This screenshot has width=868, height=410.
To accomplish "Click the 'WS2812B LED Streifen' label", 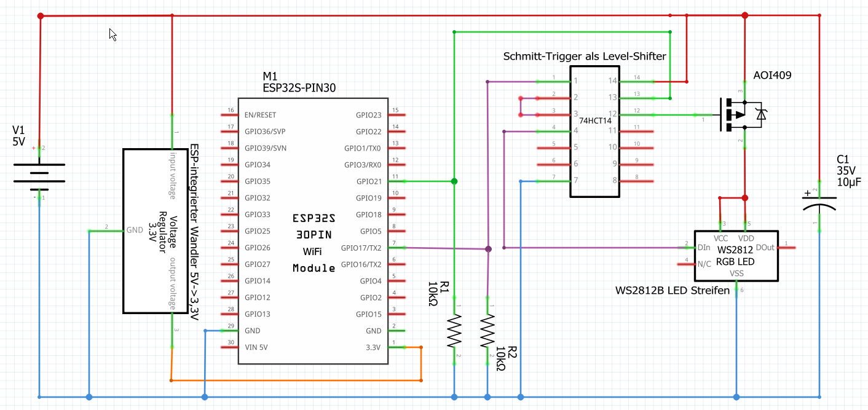I will click(672, 290).
